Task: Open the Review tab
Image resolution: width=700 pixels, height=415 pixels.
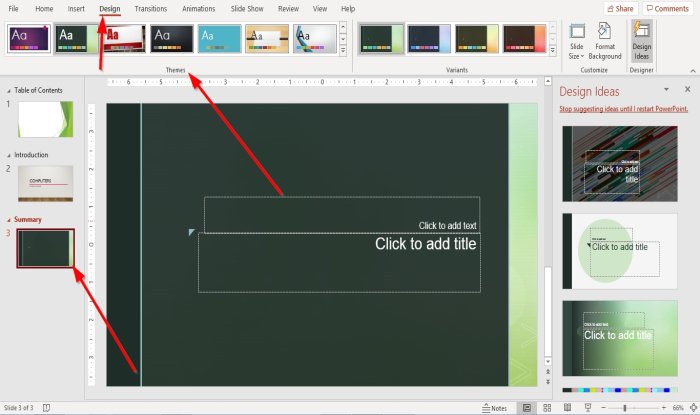Action: 288,8
